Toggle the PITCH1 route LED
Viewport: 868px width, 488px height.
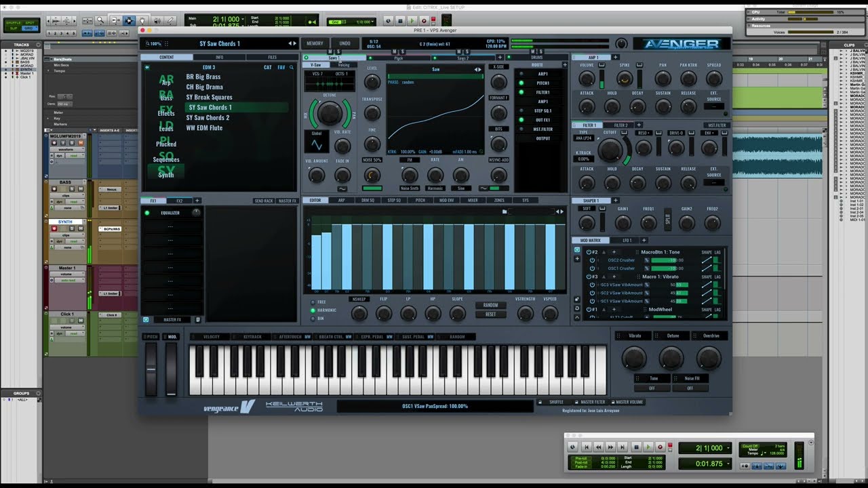pyautogui.click(x=521, y=83)
